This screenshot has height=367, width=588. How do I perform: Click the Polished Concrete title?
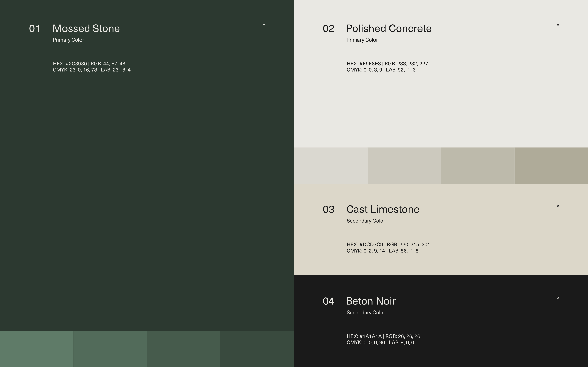tap(389, 29)
